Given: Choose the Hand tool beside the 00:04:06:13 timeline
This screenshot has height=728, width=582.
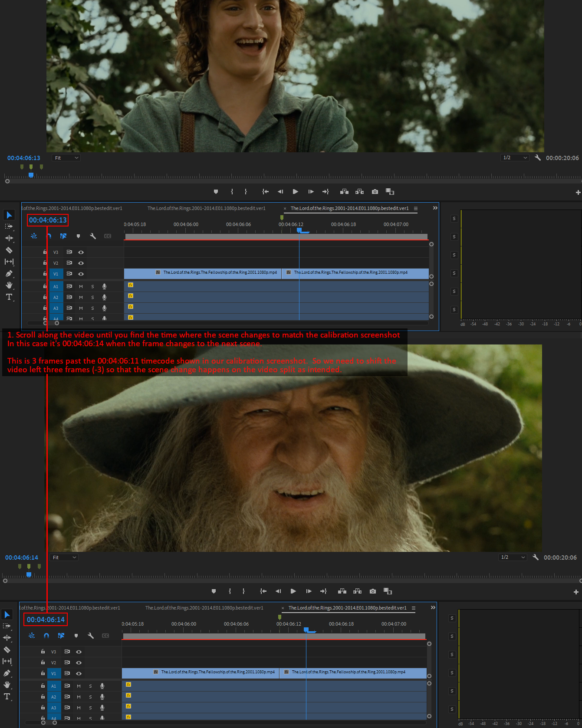Looking at the screenshot, I should click(9, 285).
